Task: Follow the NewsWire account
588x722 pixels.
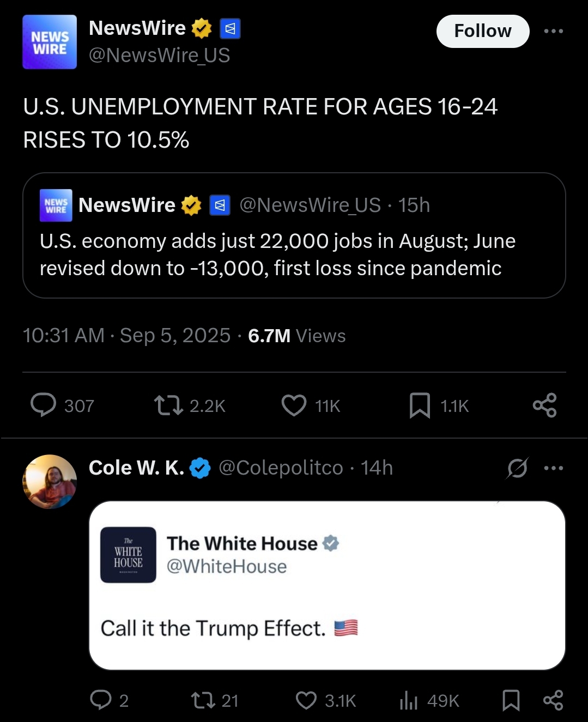Action: tap(483, 31)
